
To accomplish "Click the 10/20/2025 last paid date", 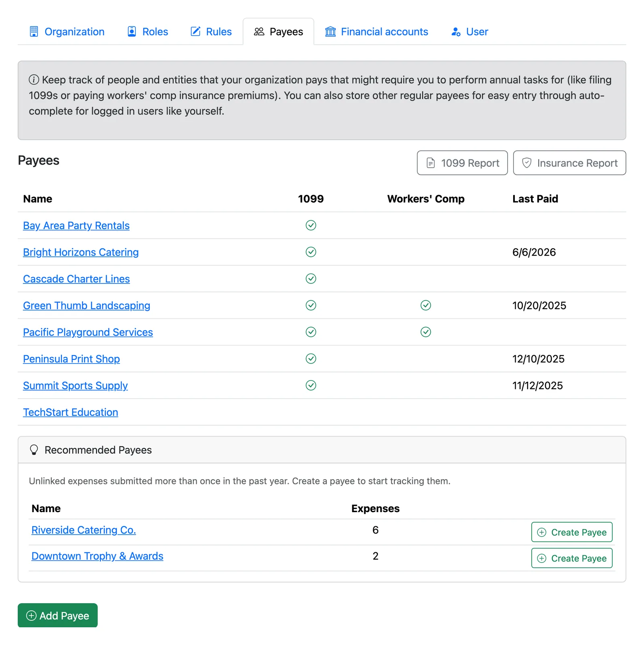I will click(539, 306).
